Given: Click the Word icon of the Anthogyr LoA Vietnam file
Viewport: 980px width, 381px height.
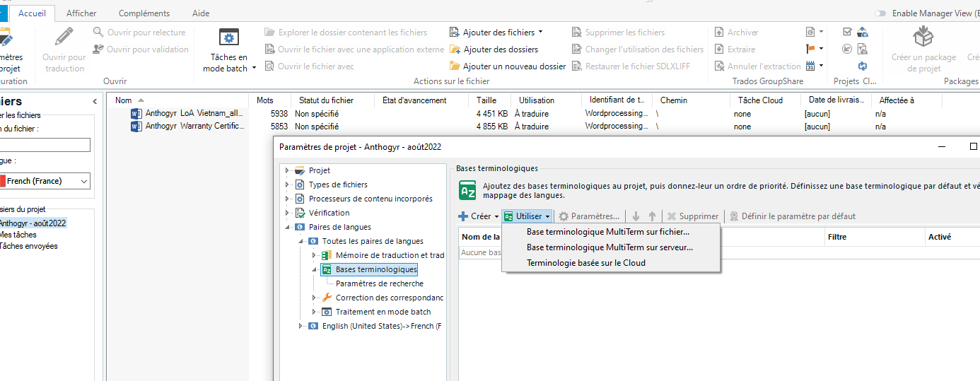Looking at the screenshot, I should [x=136, y=113].
